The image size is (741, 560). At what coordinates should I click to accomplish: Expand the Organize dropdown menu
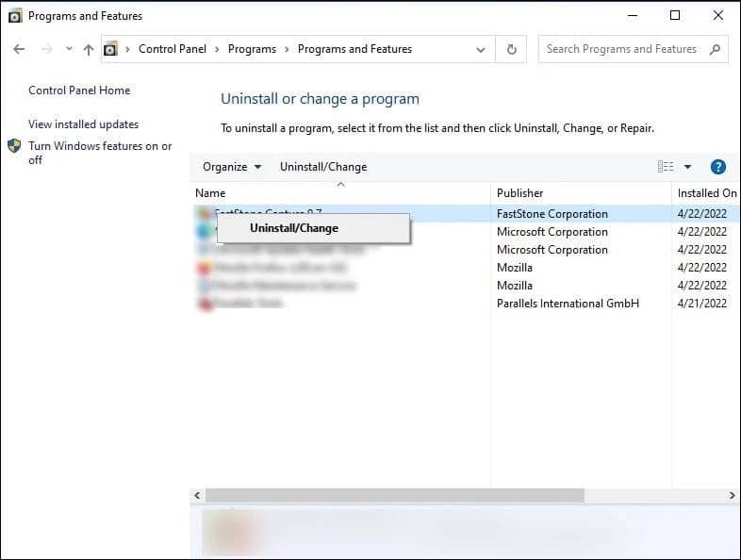[232, 167]
